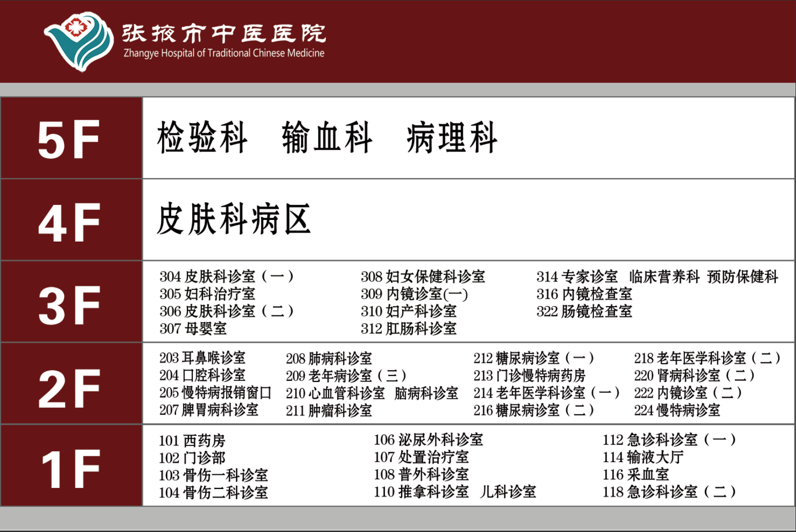796x532 pixels.
Task: Click 209 老年病诊室（三）
Action: coord(346,376)
